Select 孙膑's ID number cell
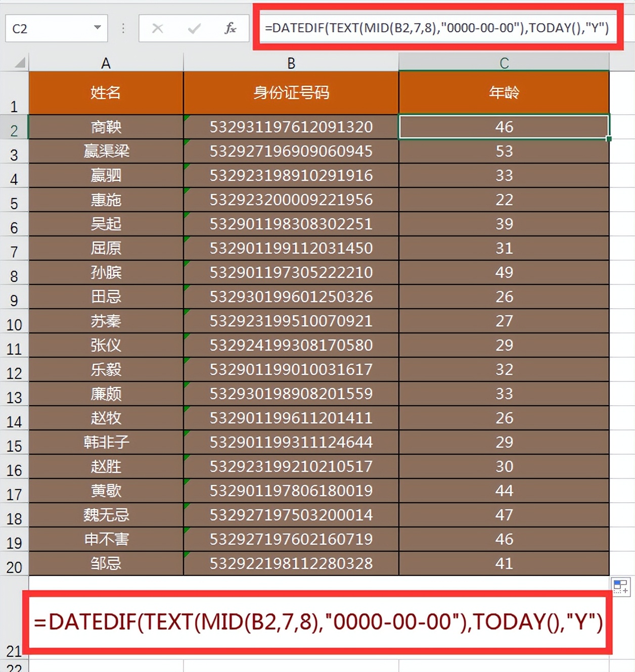635x672 pixels. (291, 272)
